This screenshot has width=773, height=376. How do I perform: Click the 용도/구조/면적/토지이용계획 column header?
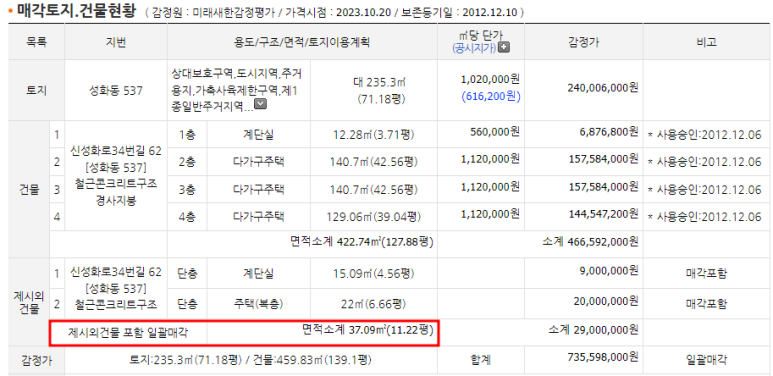[302, 42]
